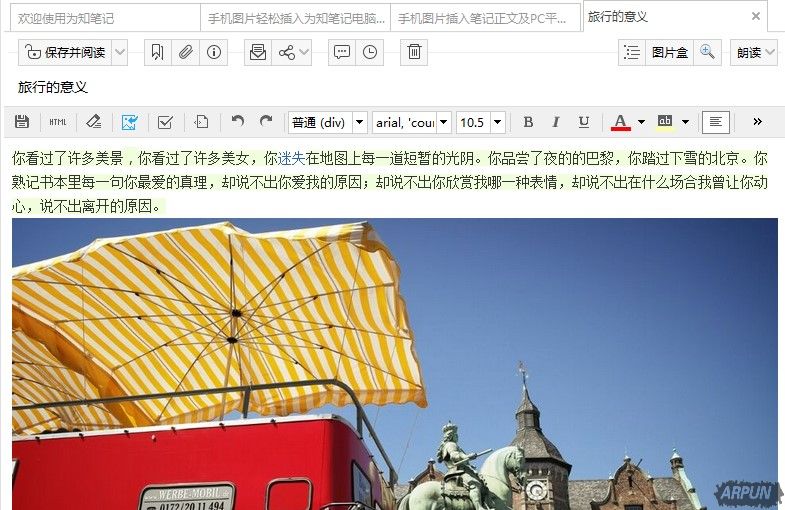Click the HTML source icon

[x=58, y=122]
